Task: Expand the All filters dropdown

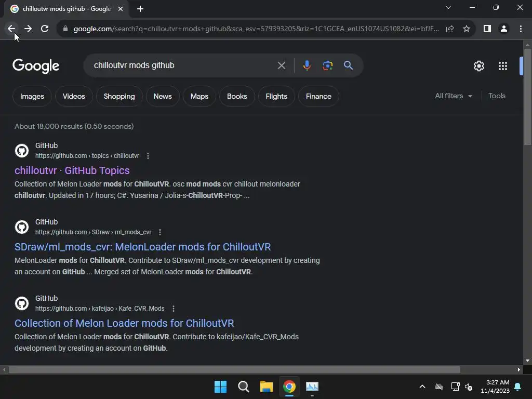Action: pos(454,96)
